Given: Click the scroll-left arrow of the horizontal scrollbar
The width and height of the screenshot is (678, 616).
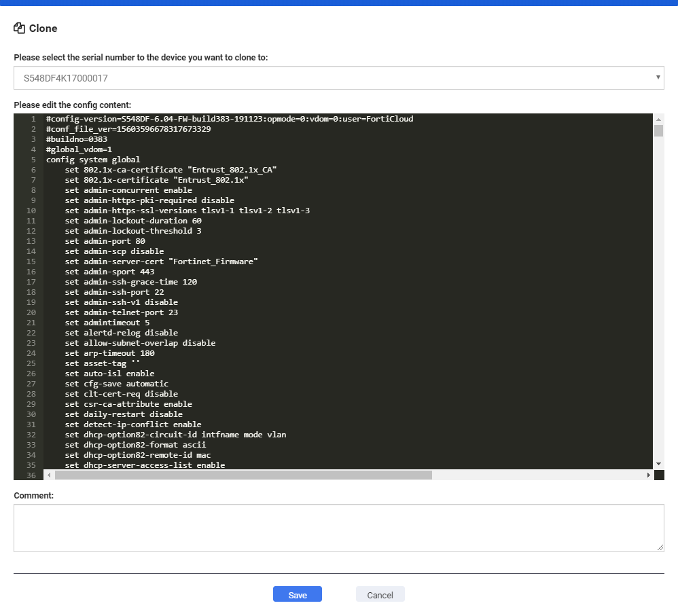Looking at the screenshot, I should point(48,475).
